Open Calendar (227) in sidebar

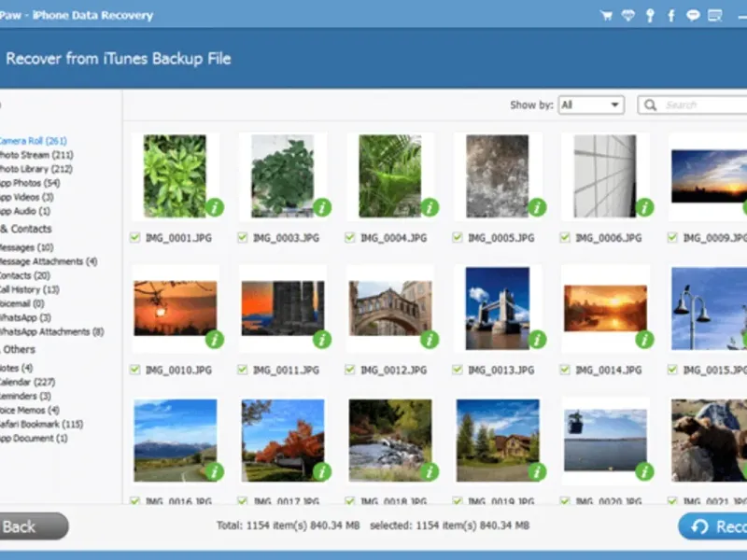click(x=27, y=382)
